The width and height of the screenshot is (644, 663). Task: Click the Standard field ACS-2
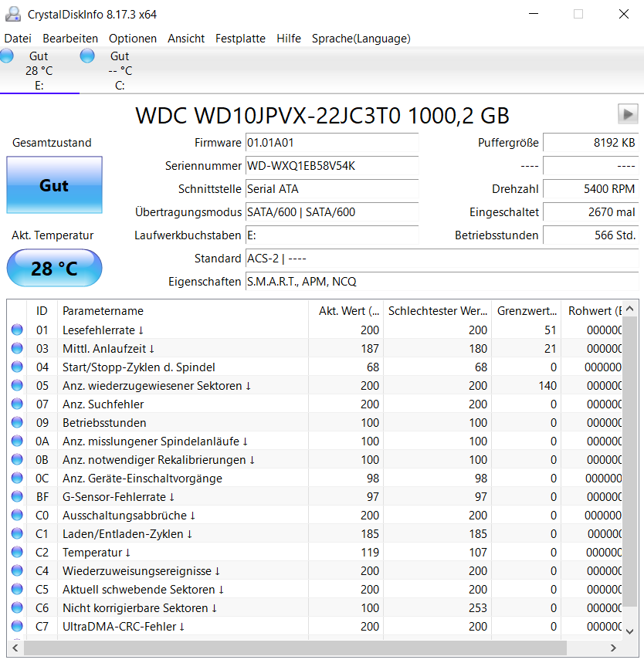(x=442, y=259)
